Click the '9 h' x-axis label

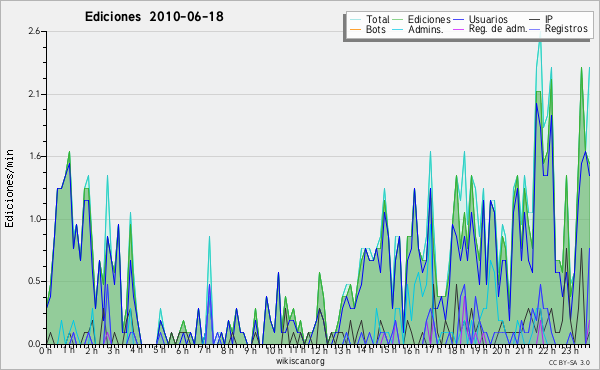pos(251,350)
